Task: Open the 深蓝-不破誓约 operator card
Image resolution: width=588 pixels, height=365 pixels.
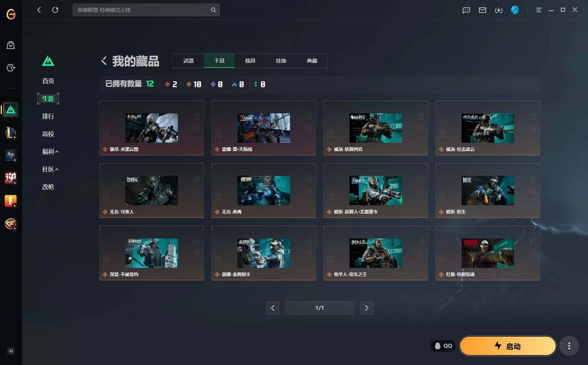Action: [151, 253]
